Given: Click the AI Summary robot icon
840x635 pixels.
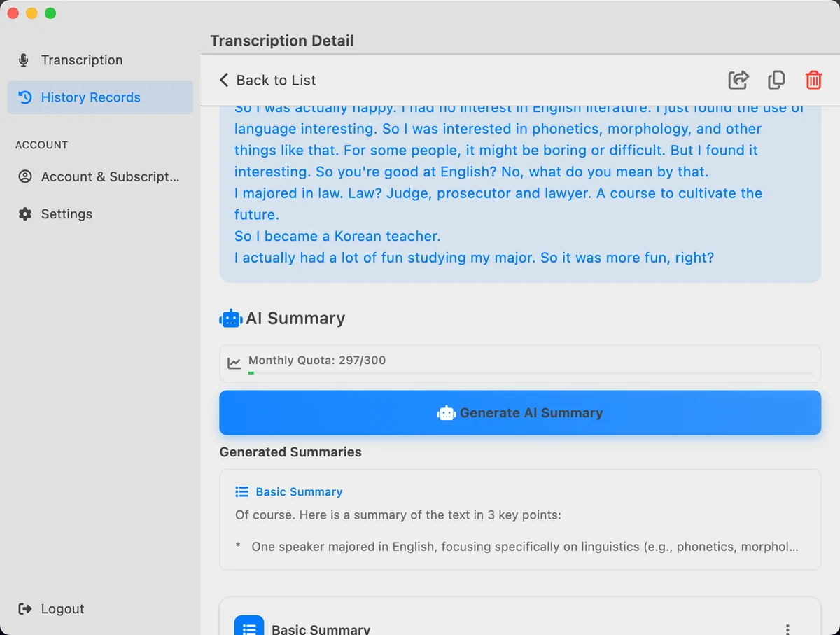Looking at the screenshot, I should click(230, 318).
